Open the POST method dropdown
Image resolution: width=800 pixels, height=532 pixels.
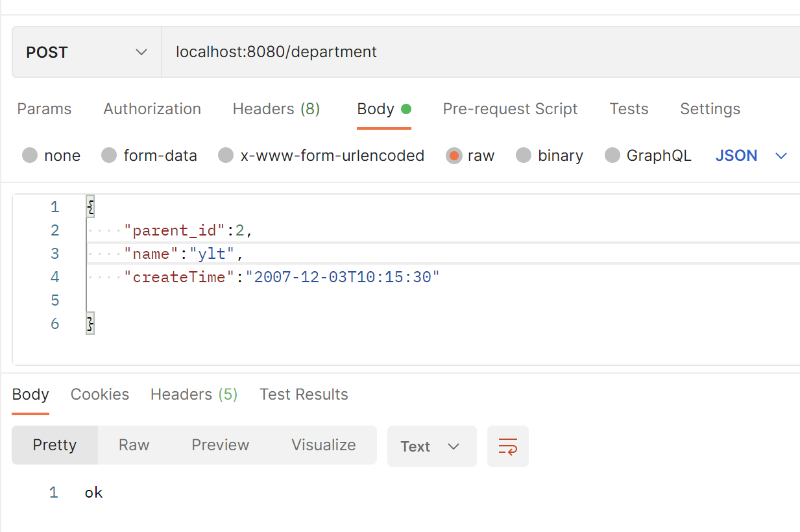point(86,53)
